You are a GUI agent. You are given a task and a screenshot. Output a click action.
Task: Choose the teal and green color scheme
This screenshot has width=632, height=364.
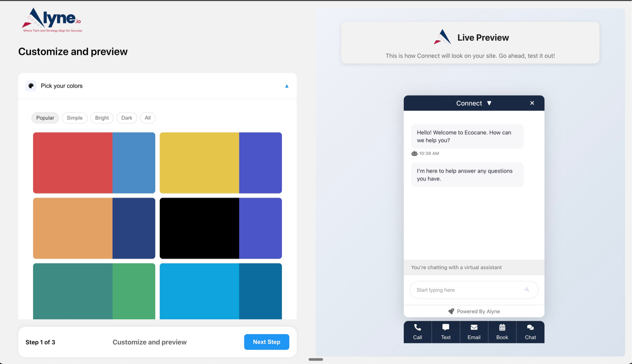click(94, 291)
